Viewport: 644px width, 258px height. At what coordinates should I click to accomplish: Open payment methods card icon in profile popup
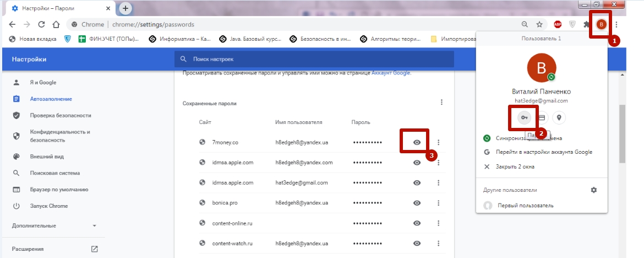(542, 117)
